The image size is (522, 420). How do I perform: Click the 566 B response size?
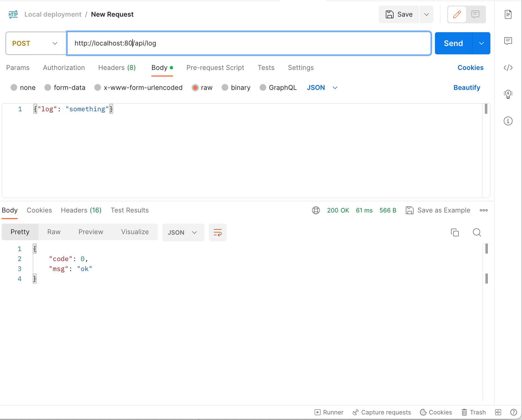click(x=388, y=210)
